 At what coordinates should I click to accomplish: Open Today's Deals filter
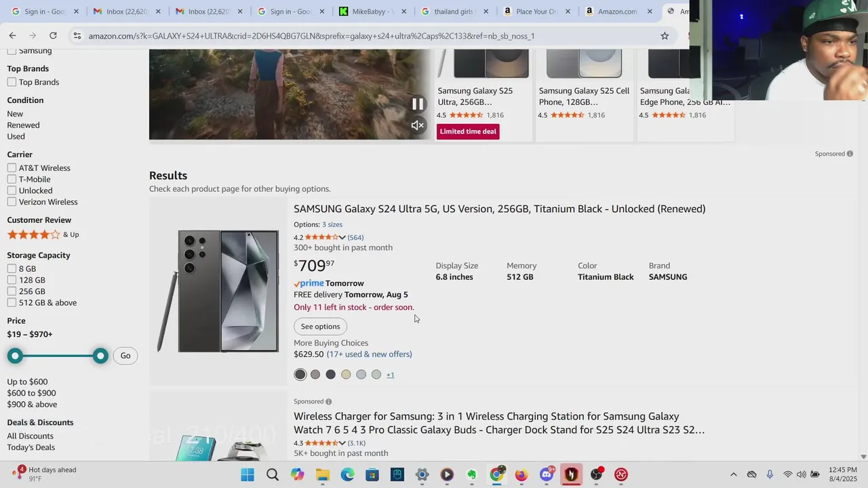[x=31, y=447]
